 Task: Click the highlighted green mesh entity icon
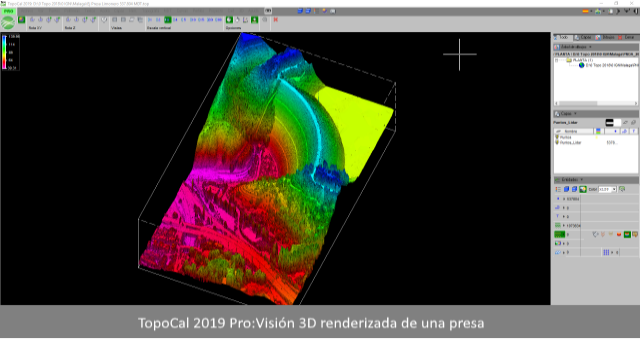click(560, 235)
